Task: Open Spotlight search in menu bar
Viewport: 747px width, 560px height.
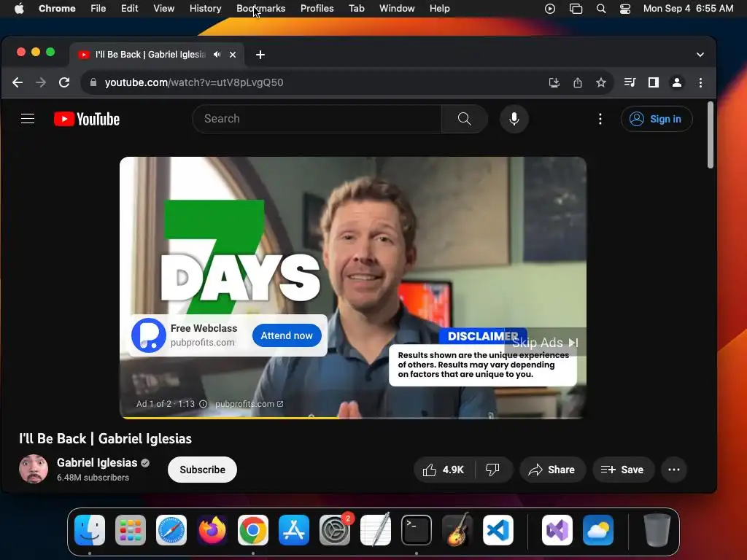Action: 601,9
